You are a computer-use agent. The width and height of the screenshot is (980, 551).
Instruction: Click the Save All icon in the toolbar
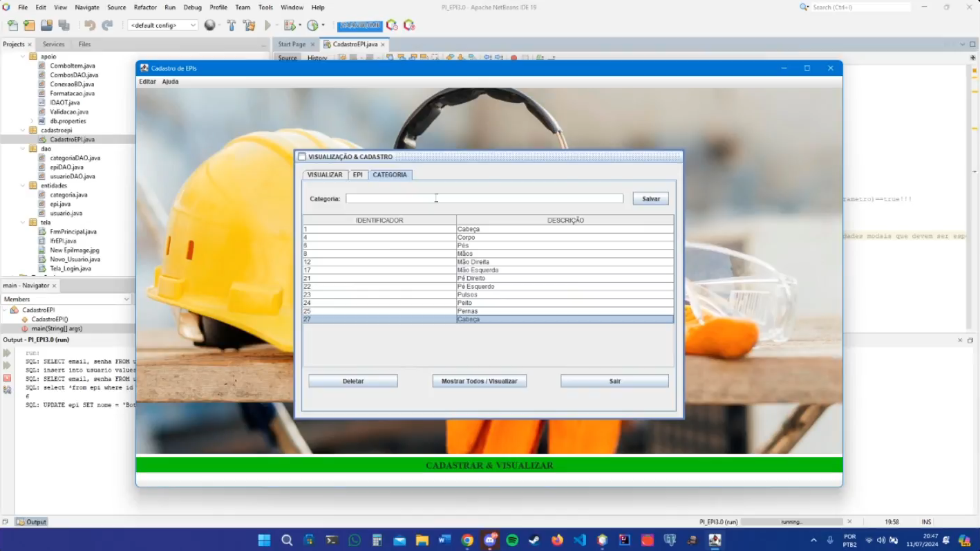coord(63,25)
